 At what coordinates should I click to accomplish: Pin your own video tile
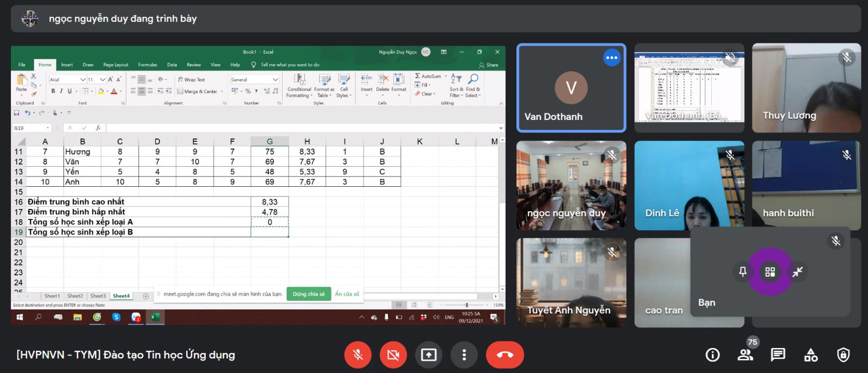(x=743, y=272)
